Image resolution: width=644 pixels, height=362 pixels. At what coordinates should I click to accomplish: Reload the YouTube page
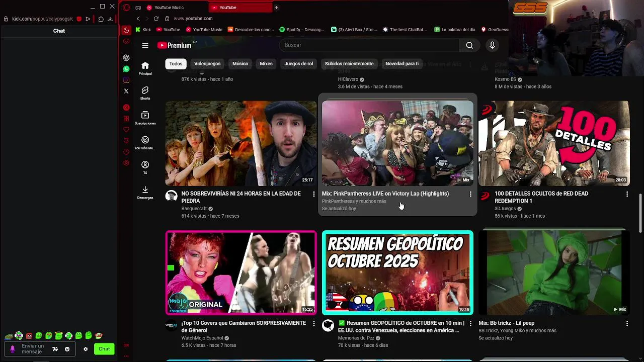coord(156,19)
